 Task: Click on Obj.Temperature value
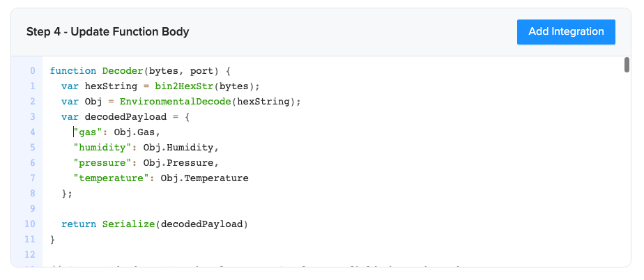point(204,178)
